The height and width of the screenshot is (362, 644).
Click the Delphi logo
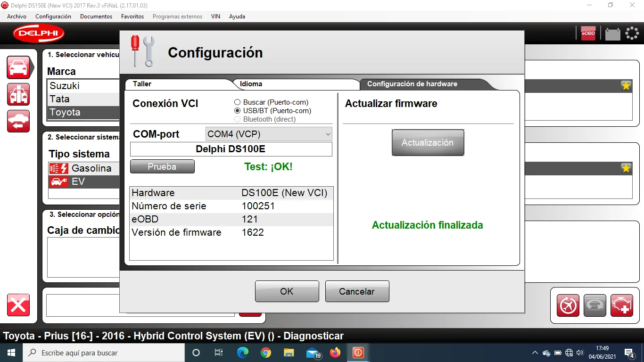(x=39, y=33)
